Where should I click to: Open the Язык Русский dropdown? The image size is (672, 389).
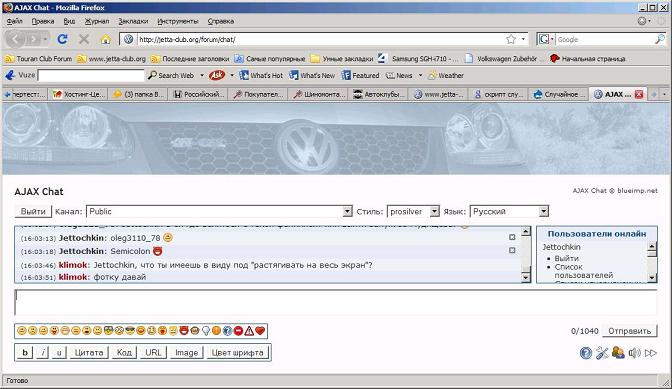point(544,212)
